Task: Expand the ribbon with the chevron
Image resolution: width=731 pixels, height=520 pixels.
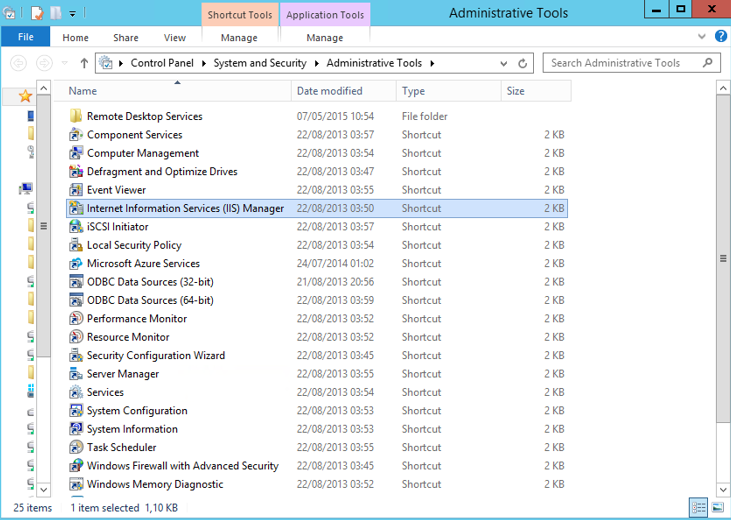Action: coord(702,36)
